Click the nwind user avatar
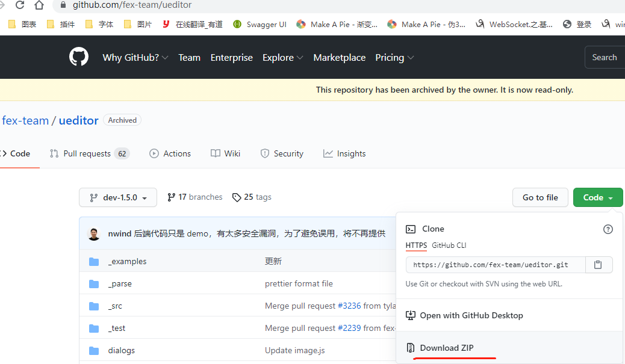The image size is (625, 364). [x=94, y=234]
